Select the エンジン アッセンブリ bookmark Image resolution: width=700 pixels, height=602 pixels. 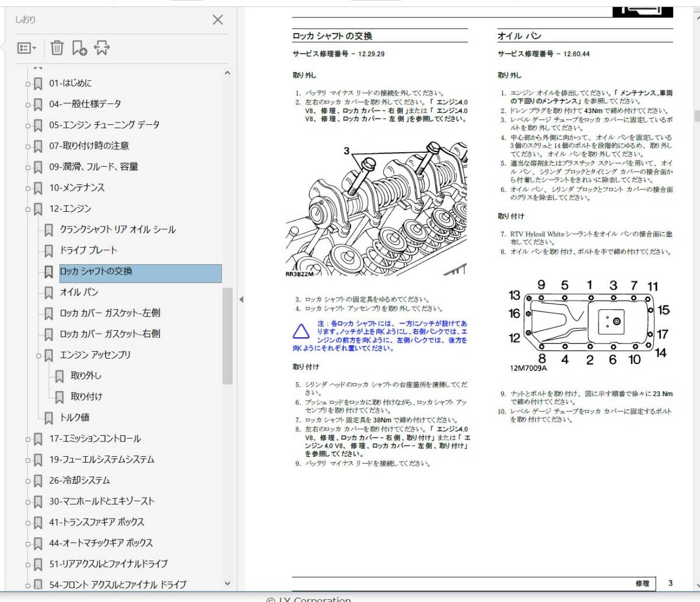tap(95, 355)
